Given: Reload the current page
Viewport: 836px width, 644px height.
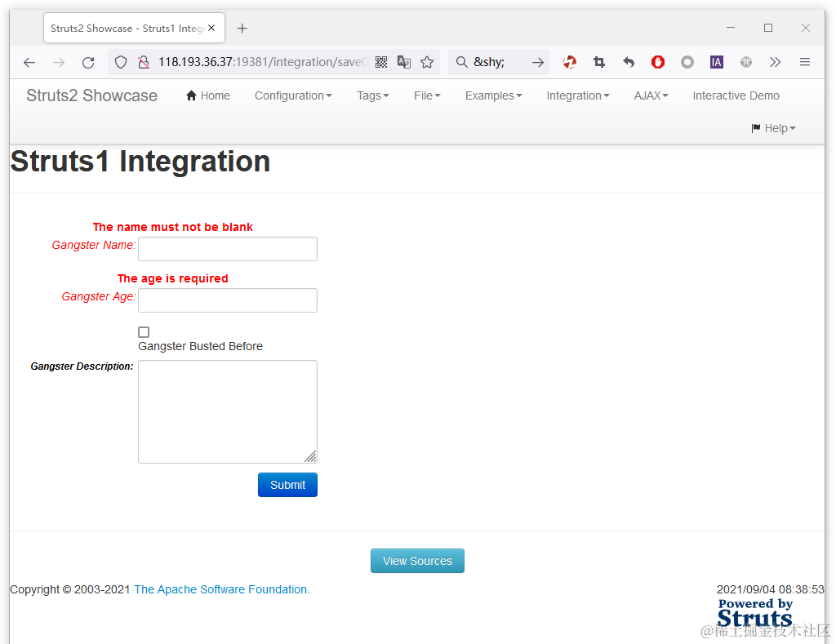Looking at the screenshot, I should 88,62.
